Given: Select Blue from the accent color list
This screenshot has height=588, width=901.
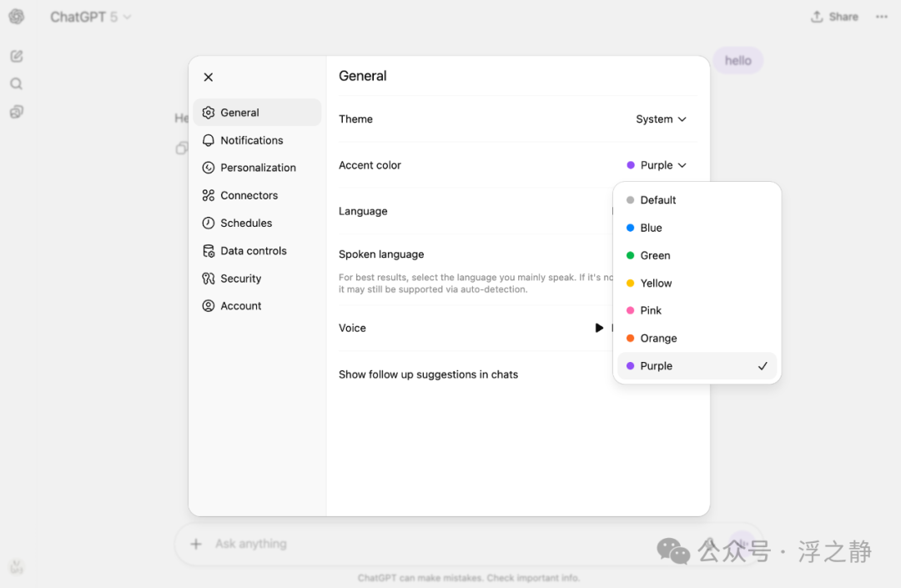Looking at the screenshot, I should point(697,228).
